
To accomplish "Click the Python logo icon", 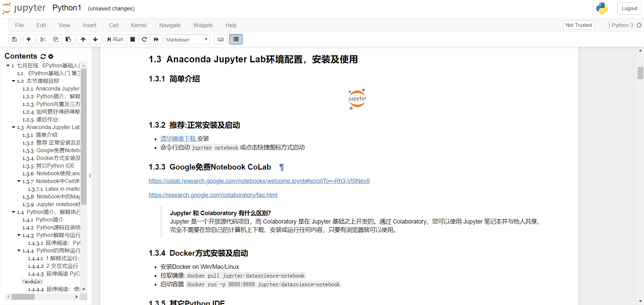I will pyautogui.click(x=602, y=8).
